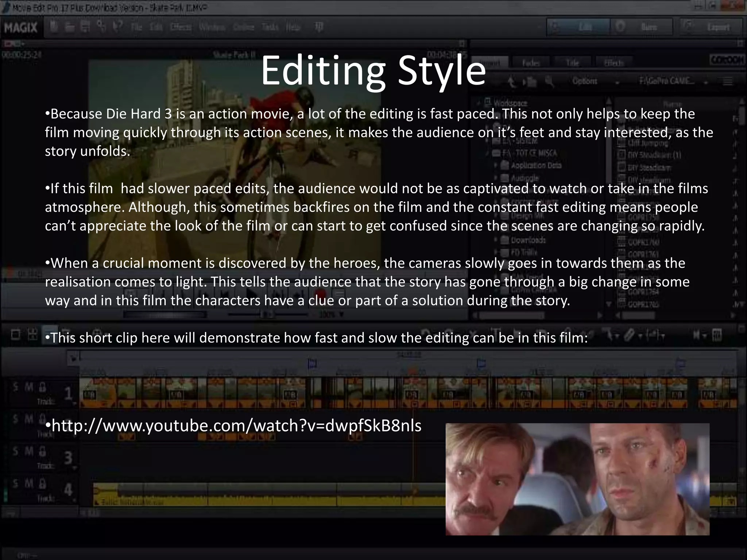Select the Downloads folder in the tree

click(523, 240)
